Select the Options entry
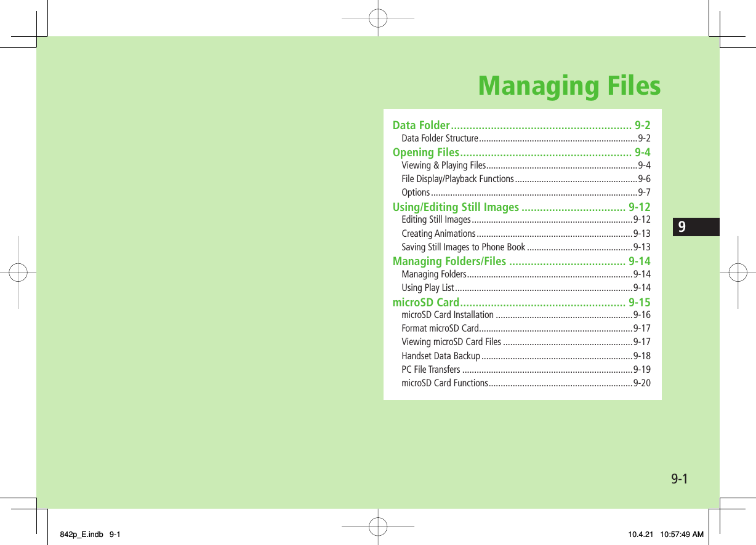The height and width of the screenshot is (545, 756). tap(415, 192)
